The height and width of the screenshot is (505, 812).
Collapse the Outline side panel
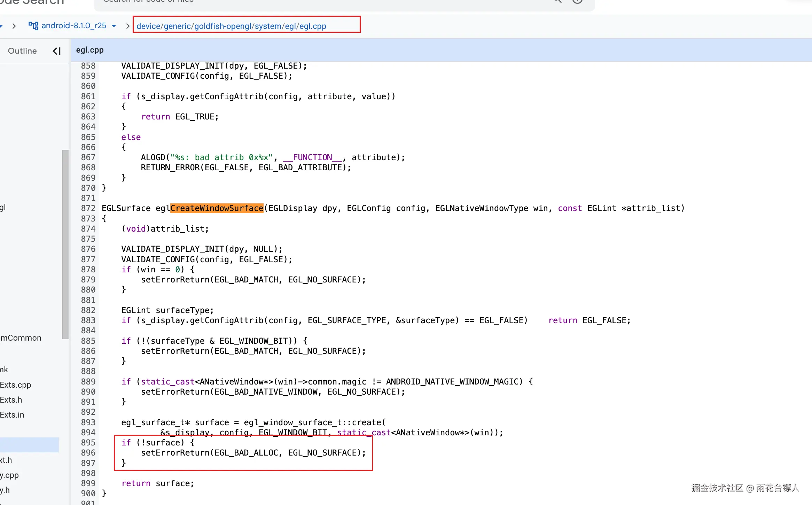pos(57,51)
